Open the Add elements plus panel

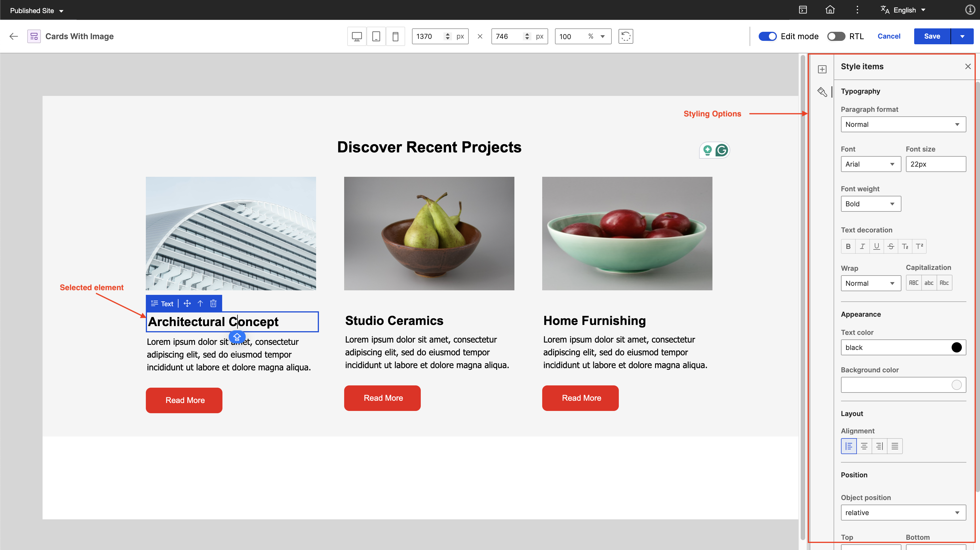(x=822, y=69)
